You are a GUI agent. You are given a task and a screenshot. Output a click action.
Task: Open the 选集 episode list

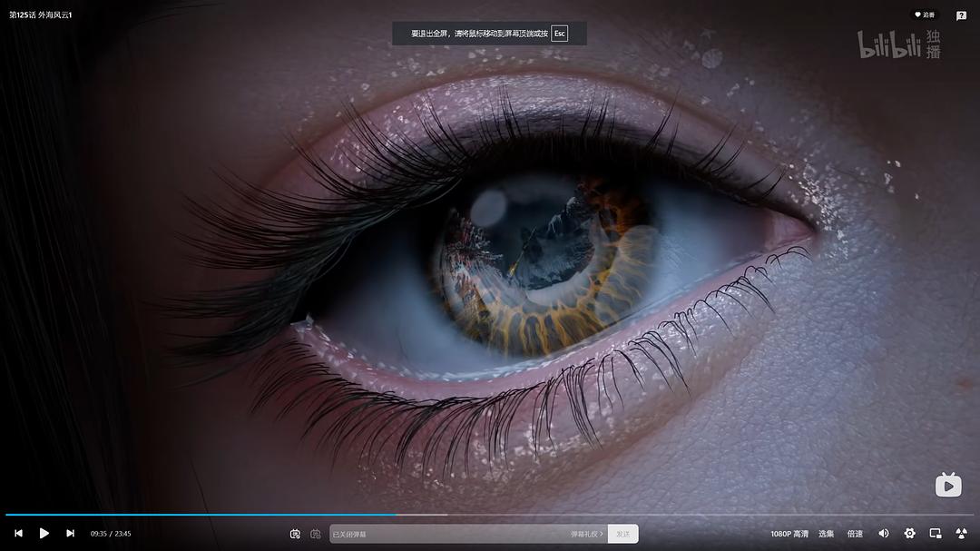(x=827, y=534)
